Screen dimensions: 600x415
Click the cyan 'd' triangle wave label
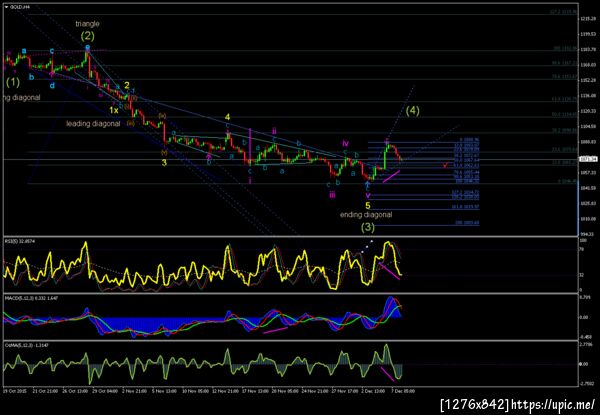tap(52, 86)
